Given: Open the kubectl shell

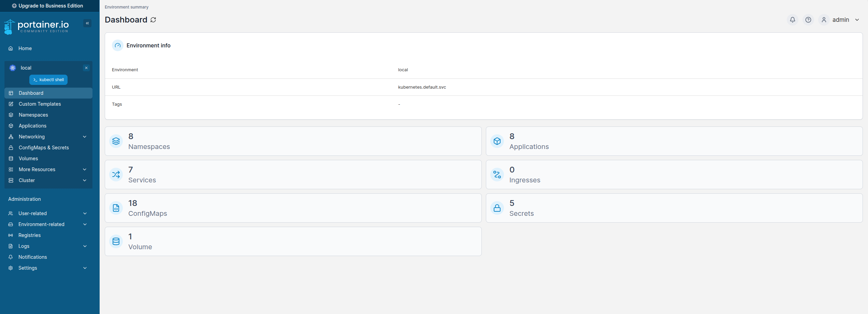Looking at the screenshot, I should pos(48,80).
